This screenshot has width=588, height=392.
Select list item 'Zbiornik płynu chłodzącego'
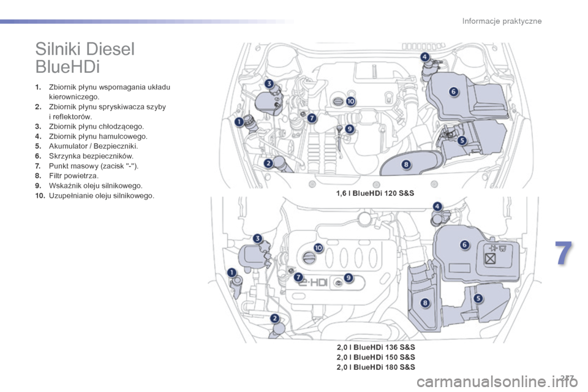pos(89,126)
